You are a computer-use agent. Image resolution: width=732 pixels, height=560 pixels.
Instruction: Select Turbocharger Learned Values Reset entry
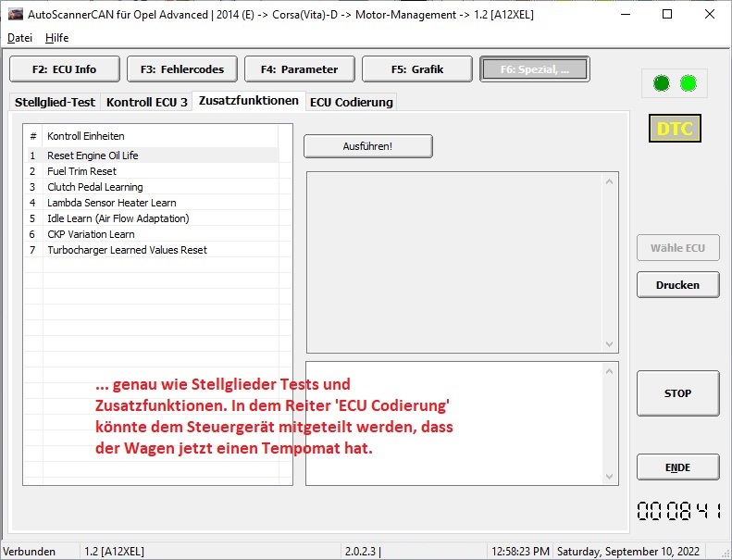[x=127, y=250]
